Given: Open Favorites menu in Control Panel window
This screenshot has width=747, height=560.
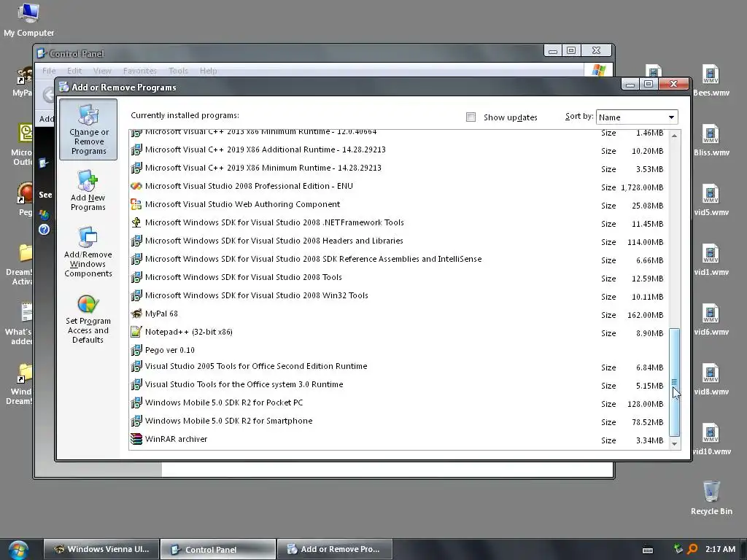Looking at the screenshot, I should 139,71.
